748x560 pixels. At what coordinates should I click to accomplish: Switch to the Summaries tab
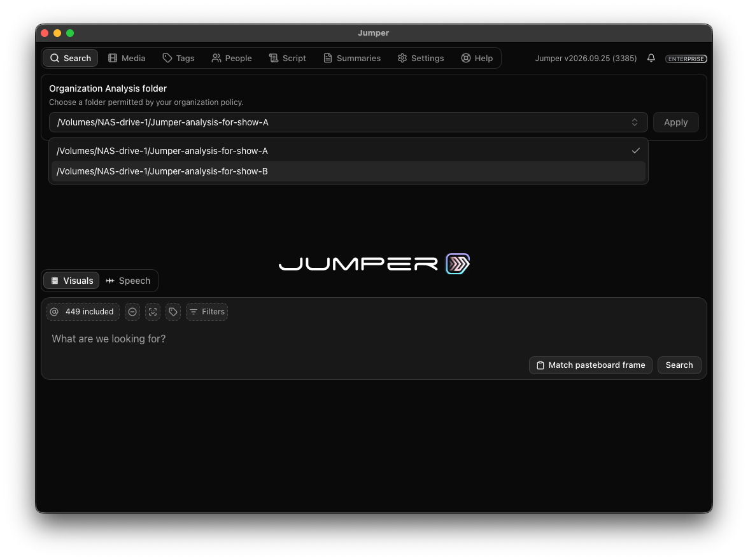[x=352, y=58]
